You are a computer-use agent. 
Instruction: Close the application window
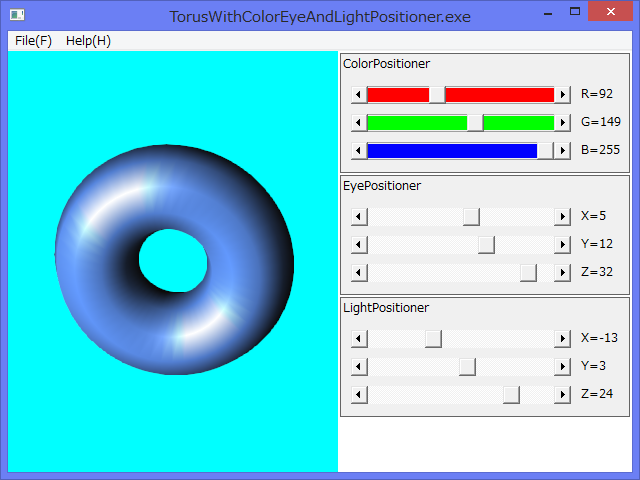[x=611, y=11]
